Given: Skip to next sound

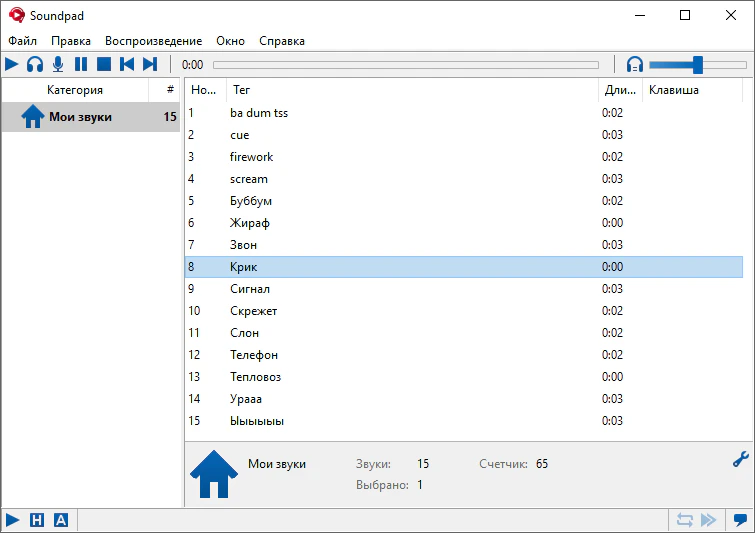Looking at the screenshot, I should (150, 64).
